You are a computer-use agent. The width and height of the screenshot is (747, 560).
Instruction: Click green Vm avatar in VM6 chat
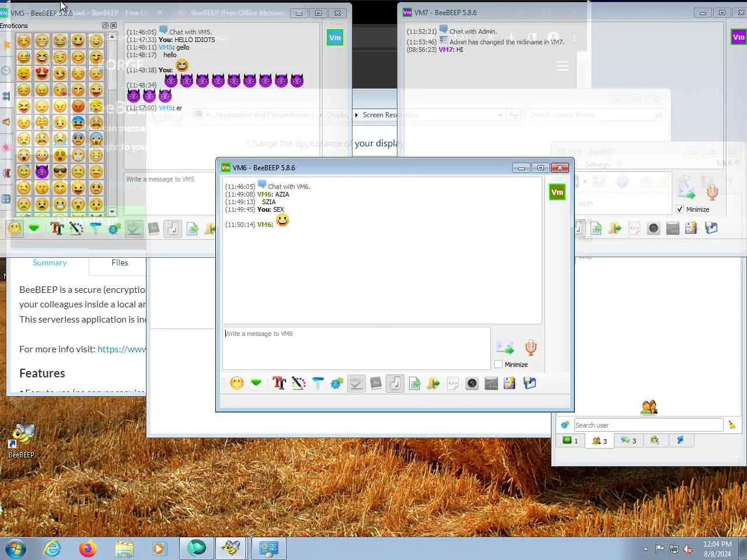tap(557, 192)
